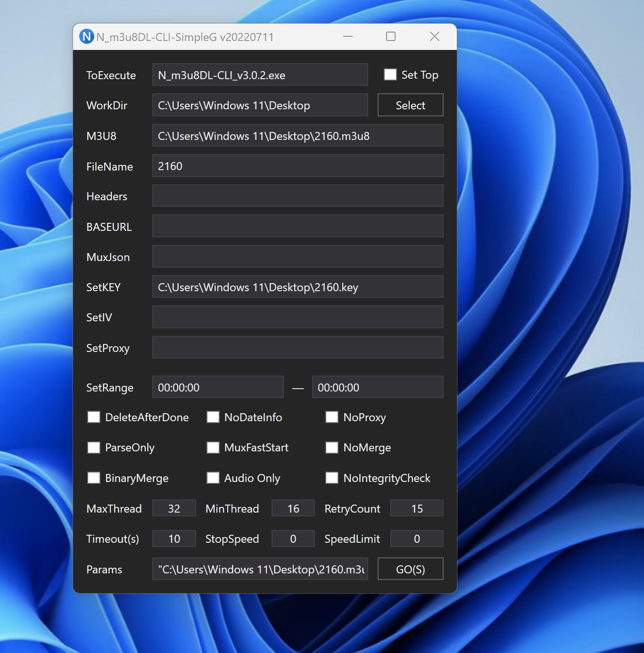The image size is (644, 653).
Task: Click the MaxThread label
Action: (x=114, y=509)
